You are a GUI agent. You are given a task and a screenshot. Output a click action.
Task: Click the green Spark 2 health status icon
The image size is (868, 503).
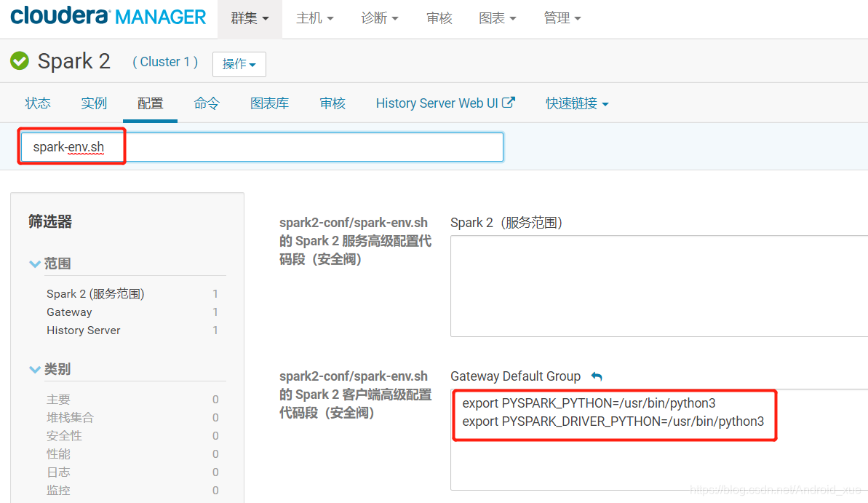point(20,61)
